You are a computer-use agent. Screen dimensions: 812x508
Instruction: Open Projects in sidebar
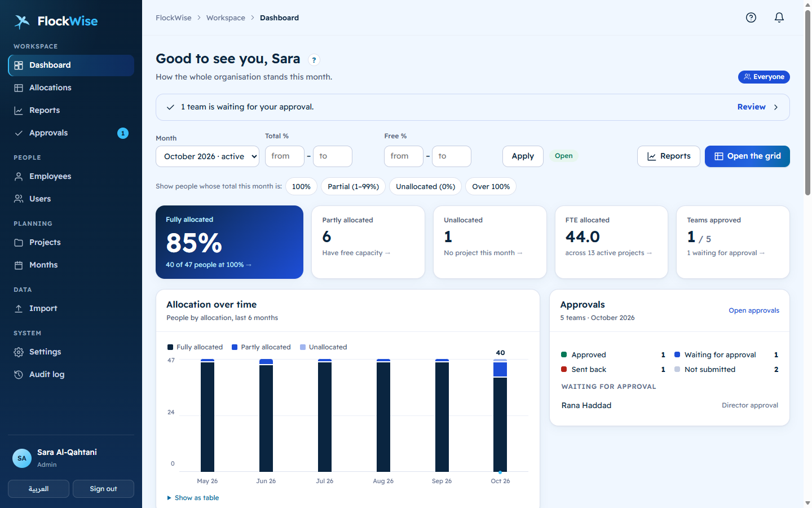[x=71, y=243]
